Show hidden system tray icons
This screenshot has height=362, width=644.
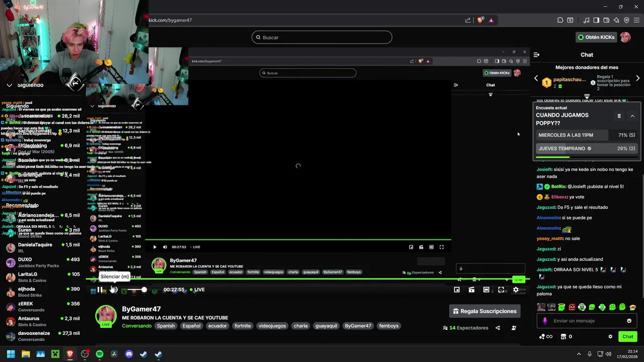click(579, 354)
